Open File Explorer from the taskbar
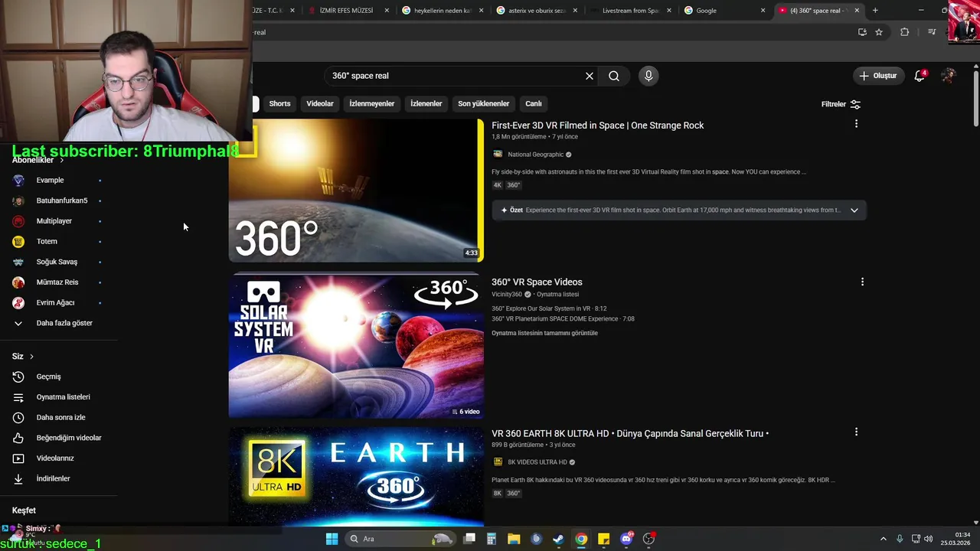This screenshot has width=980, height=551. click(x=514, y=539)
